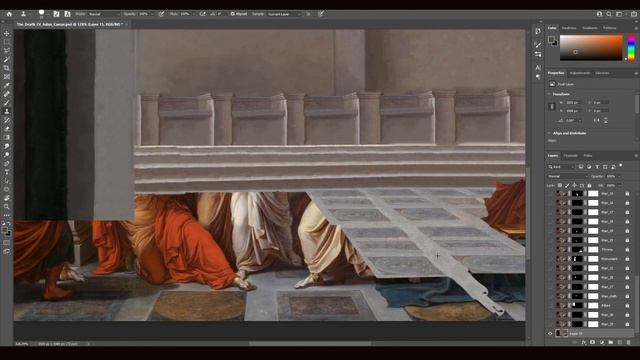Select the Lasso tool
The height and width of the screenshot is (360, 640).
coord(7,51)
